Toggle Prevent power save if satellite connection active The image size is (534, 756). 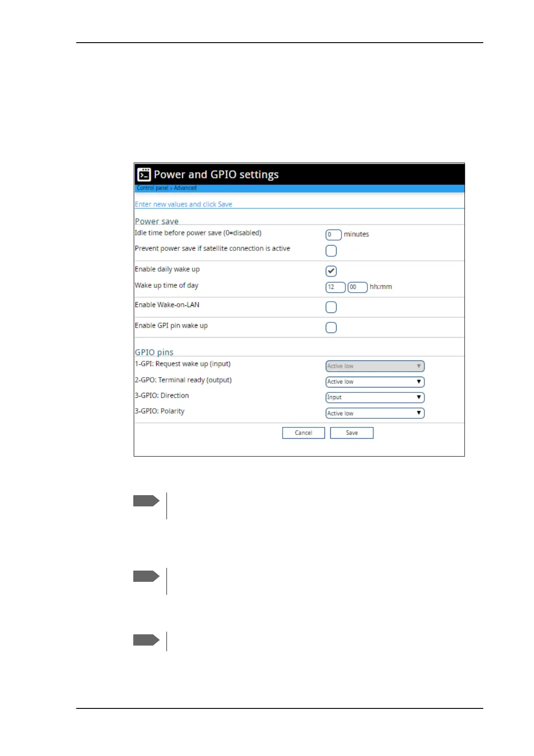tap(331, 251)
